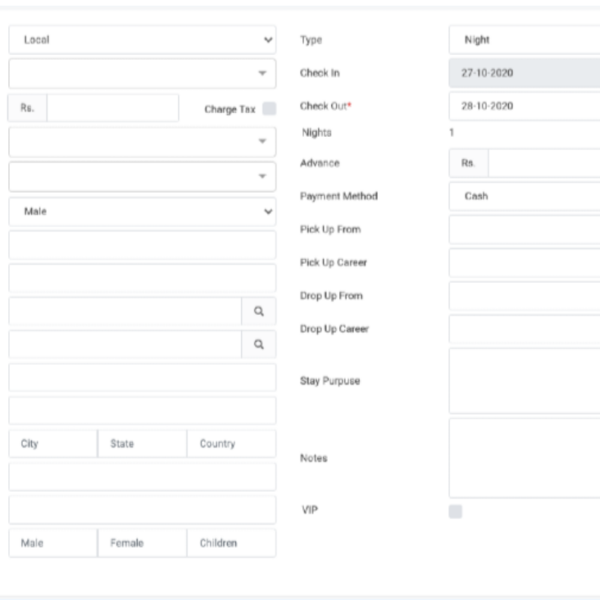This screenshot has width=600, height=600.
Task: Focus the Female count field
Action: click(x=142, y=543)
